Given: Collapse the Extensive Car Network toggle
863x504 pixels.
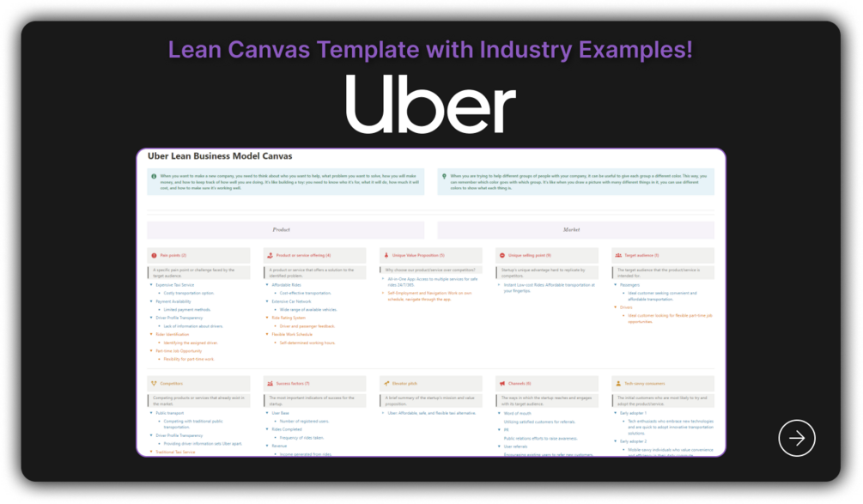Looking at the screenshot, I should point(267,301).
